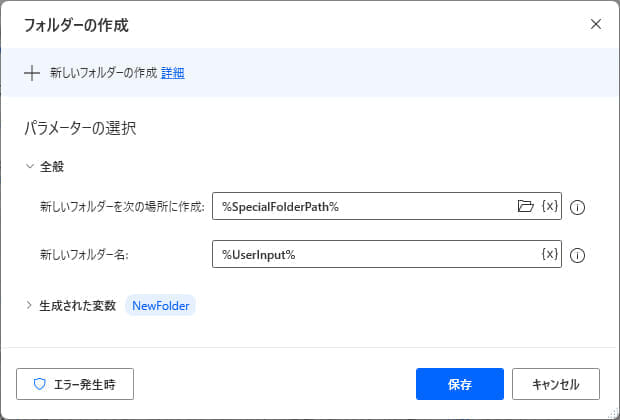Click the キャンセル button
Screen dimensions: 620x420
(556, 384)
